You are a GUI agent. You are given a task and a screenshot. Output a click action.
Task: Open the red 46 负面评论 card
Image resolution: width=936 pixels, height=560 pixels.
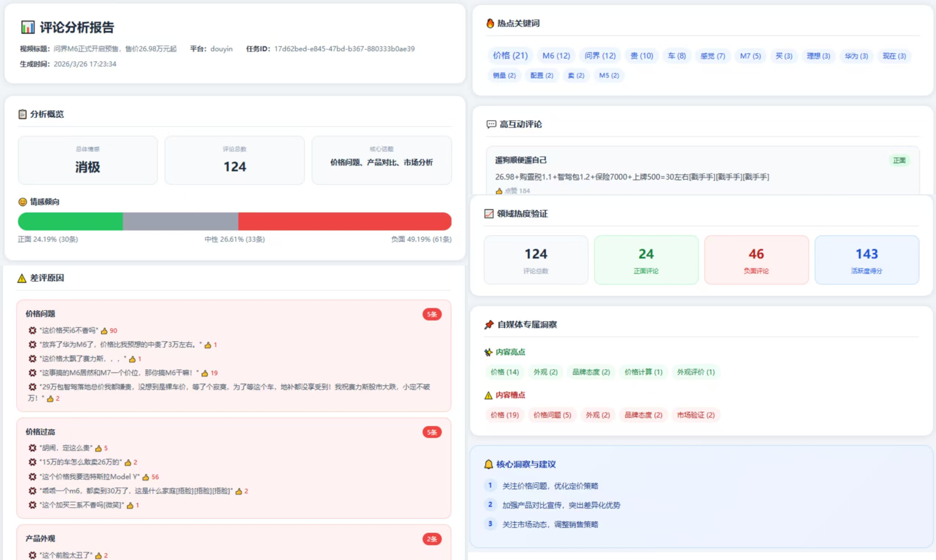coord(756,260)
